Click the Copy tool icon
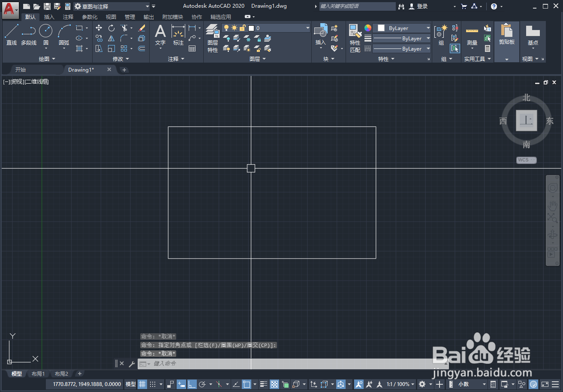Viewport: 563px width, 392px height. coord(99,38)
